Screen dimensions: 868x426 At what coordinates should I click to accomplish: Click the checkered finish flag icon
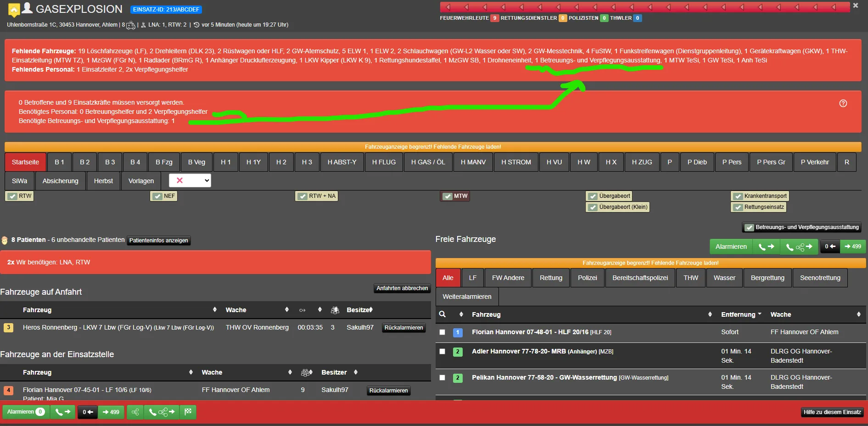point(188,412)
